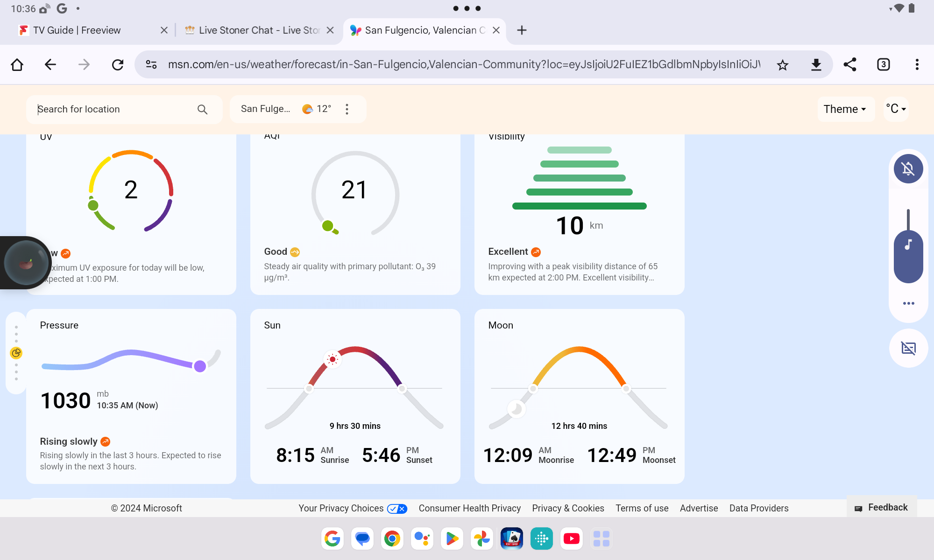This screenshot has width=934, height=560.
Task: Toggle live captions off icon
Action: pos(909,348)
